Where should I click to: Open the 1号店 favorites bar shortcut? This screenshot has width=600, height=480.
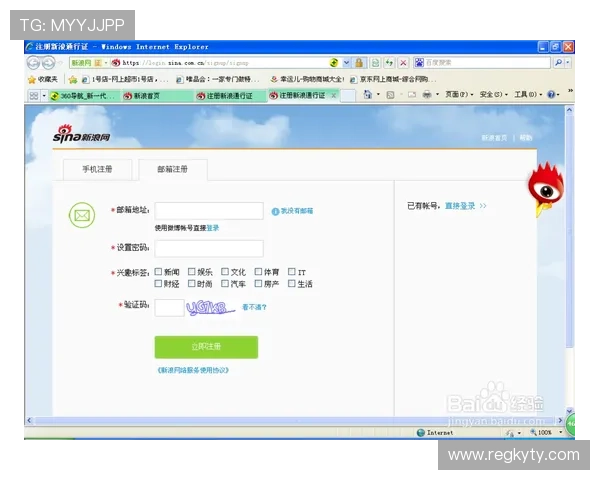pos(124,79)
